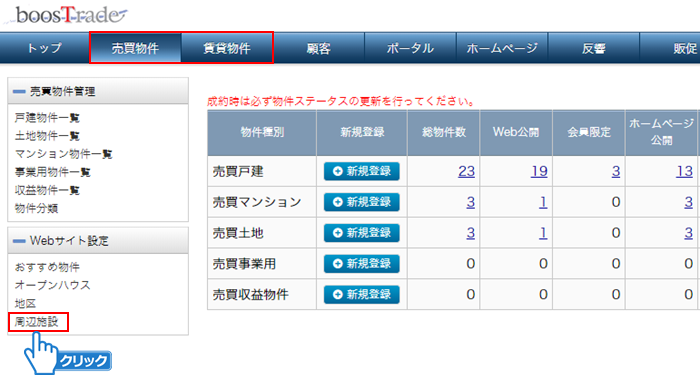Screen dimensions: 700x375
Task: Open 売買マンション total count 3
Action: click(x=471, y=202)
